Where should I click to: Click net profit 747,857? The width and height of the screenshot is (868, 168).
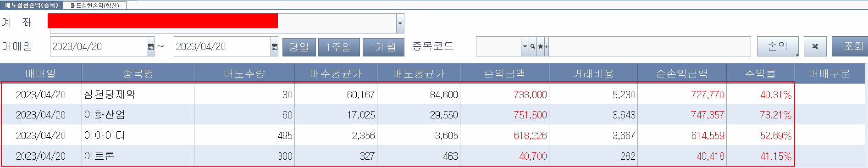pyautogui.click(x=708, y=115)
